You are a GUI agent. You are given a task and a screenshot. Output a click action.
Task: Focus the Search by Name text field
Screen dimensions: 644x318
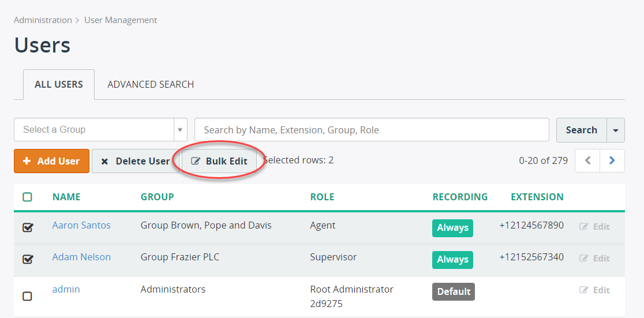click(372, 130)
